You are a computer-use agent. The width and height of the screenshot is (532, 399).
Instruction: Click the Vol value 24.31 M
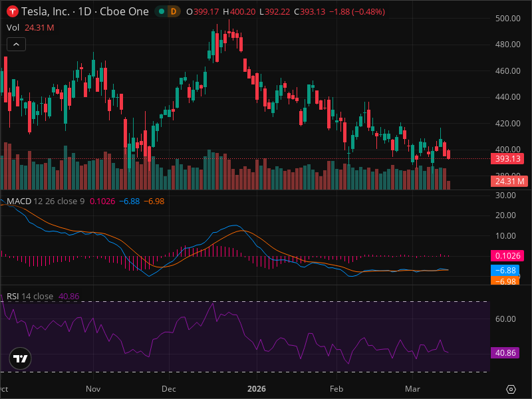(x=39, y=28)
